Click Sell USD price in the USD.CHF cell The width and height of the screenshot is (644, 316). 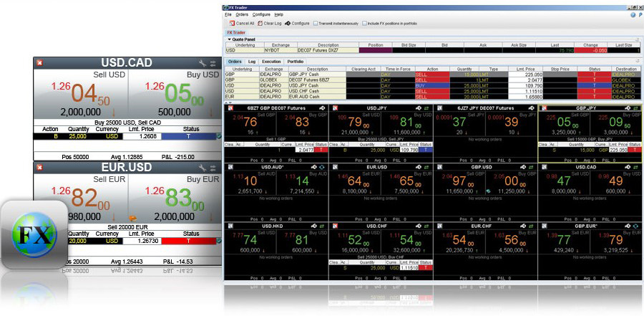click(x=353, y=239)
